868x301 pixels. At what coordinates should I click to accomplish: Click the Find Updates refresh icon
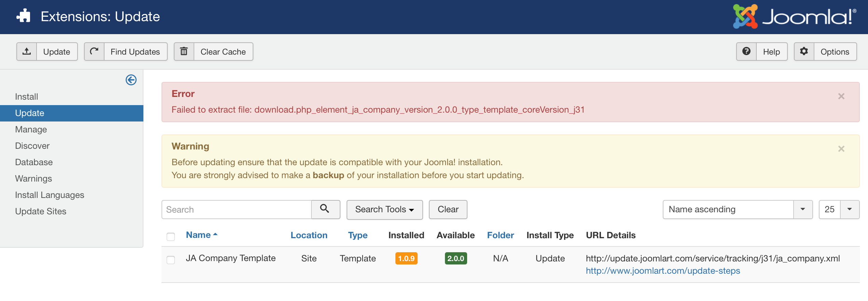tap(94, 52)
